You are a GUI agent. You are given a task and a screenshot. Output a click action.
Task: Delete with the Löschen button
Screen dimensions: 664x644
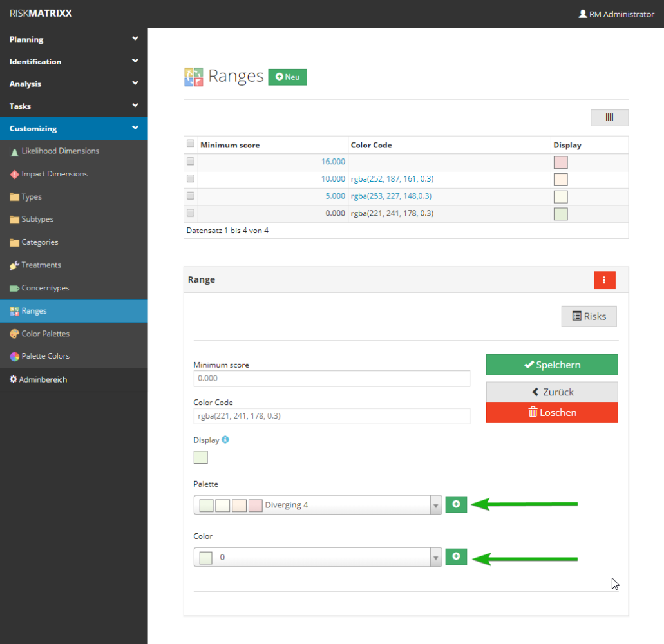pos(552,412)
